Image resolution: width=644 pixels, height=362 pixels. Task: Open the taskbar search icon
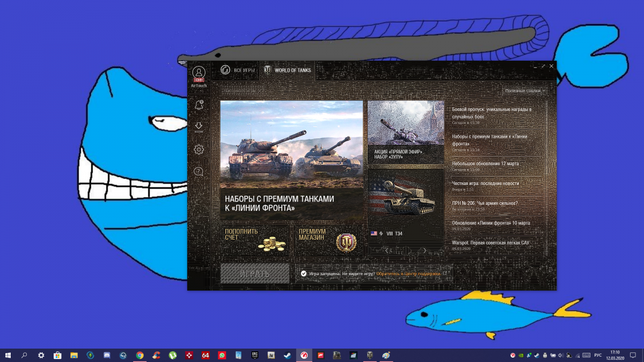[x=24, y=355]
